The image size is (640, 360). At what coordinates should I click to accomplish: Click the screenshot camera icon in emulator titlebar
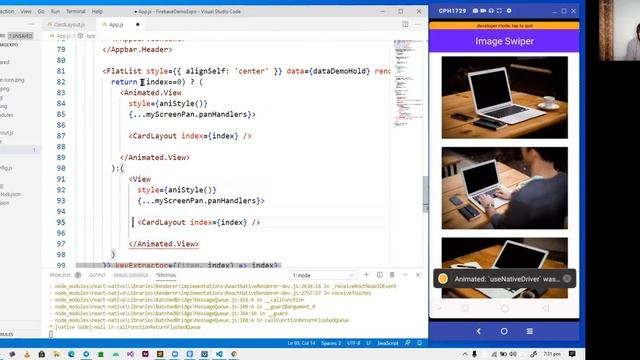pos(476,11)
